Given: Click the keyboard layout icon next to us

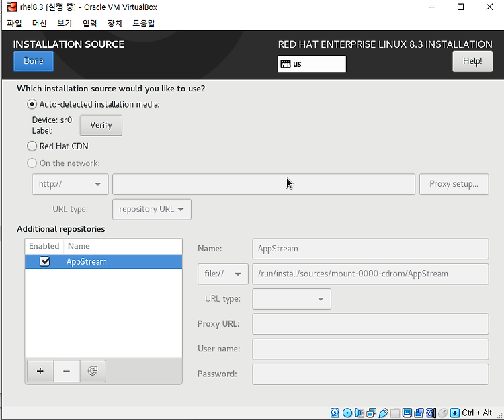Looking at the screenshot, I should coord(286,64).
